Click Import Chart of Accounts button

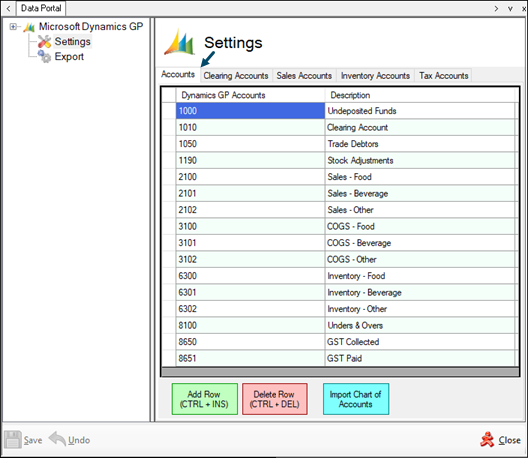click(356, 399)
